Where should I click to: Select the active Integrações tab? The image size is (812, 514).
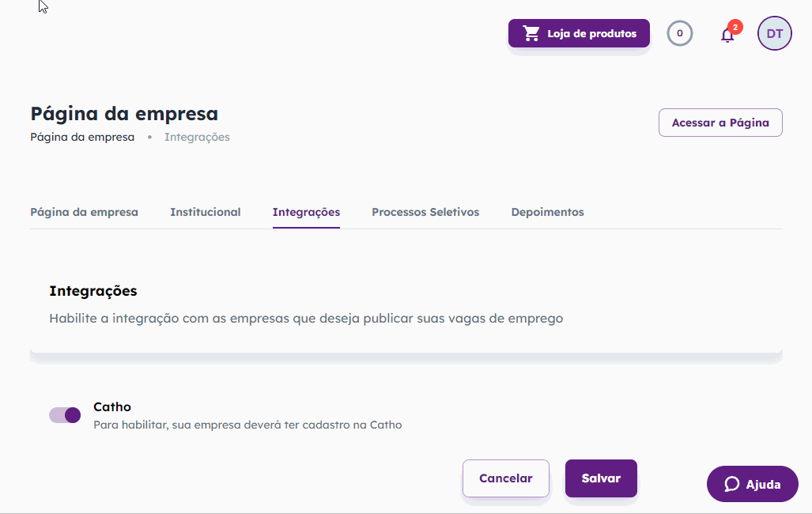point(306,212)
